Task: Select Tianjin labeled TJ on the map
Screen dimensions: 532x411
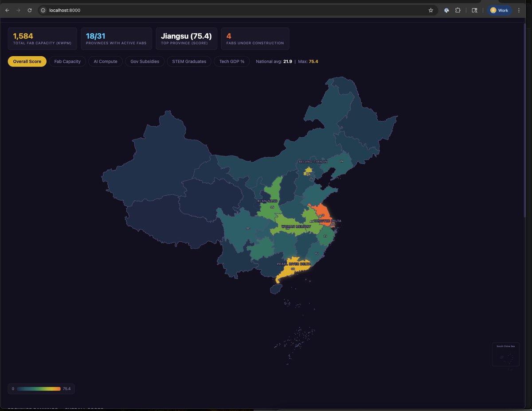Action: coord(312,178)
